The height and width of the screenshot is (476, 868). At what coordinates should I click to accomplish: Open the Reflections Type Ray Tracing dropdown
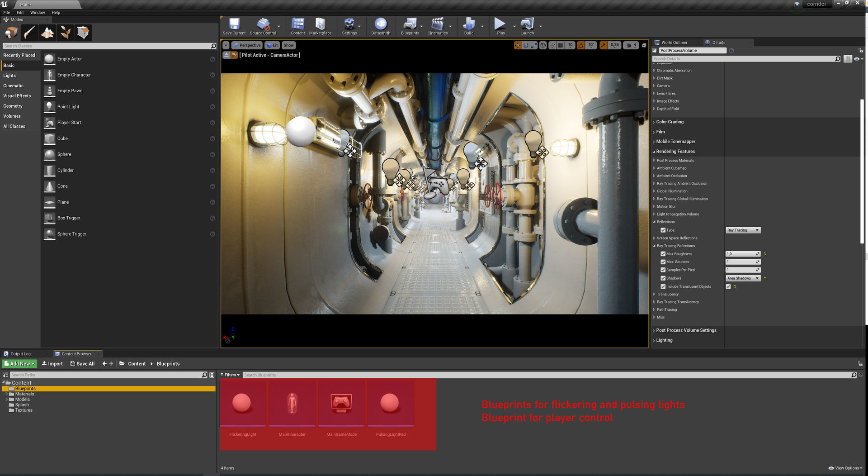click(x=743, y=230)
